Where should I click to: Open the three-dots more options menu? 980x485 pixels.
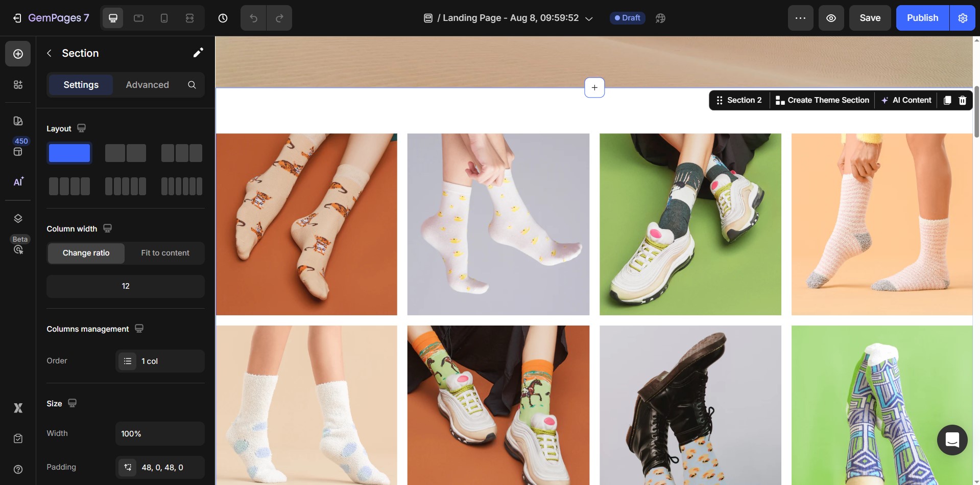[800, 18]
